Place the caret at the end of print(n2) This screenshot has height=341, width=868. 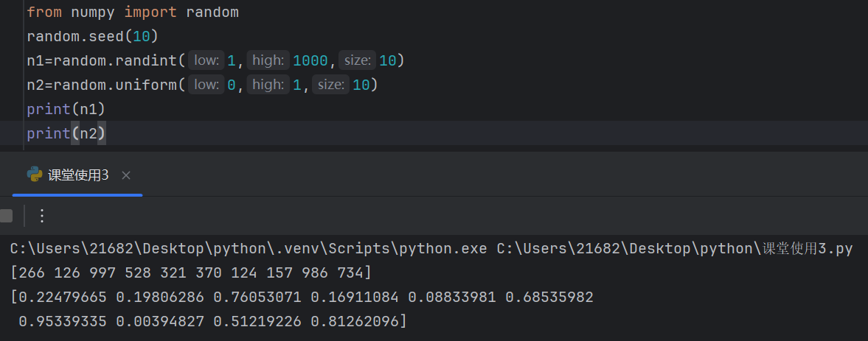105,133
